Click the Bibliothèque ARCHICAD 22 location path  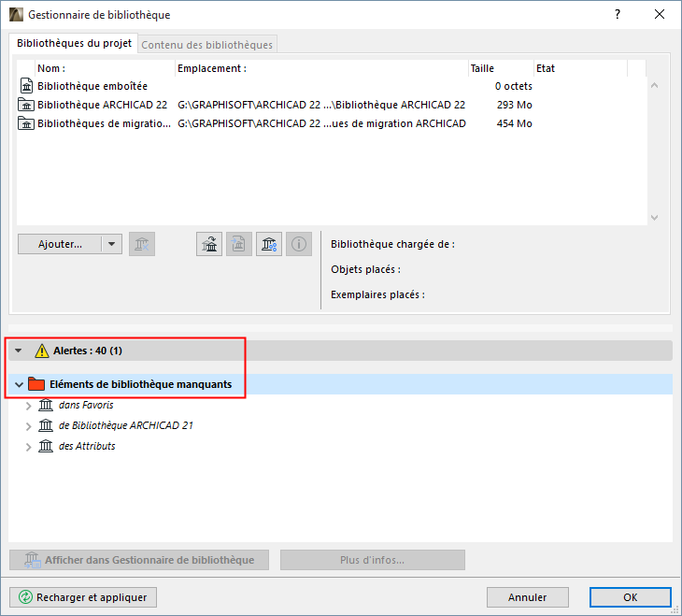tap(321, 105)
